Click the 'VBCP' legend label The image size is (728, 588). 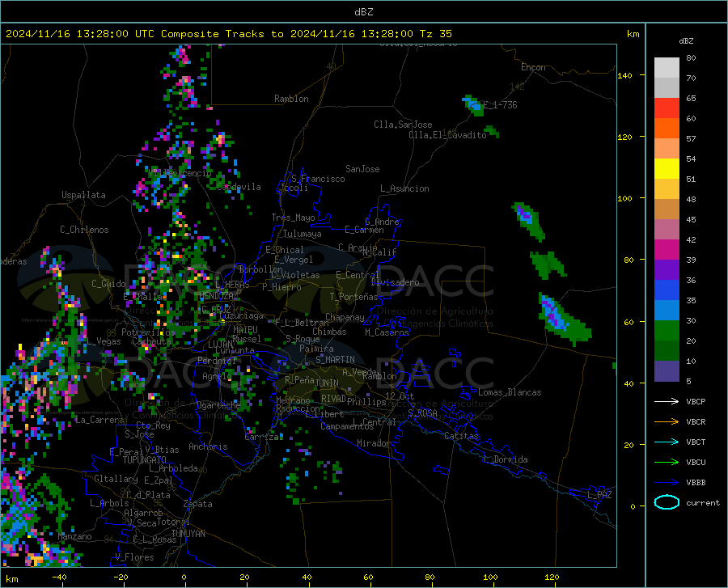[696, 401]
